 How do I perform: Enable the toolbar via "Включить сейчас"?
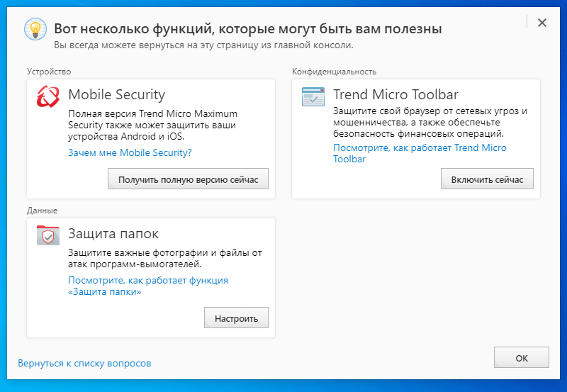487,179
